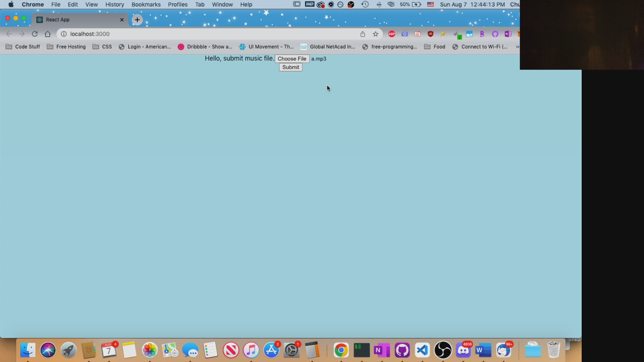
Task: Open the camera screenshot extension
Action: pos(405,34)
